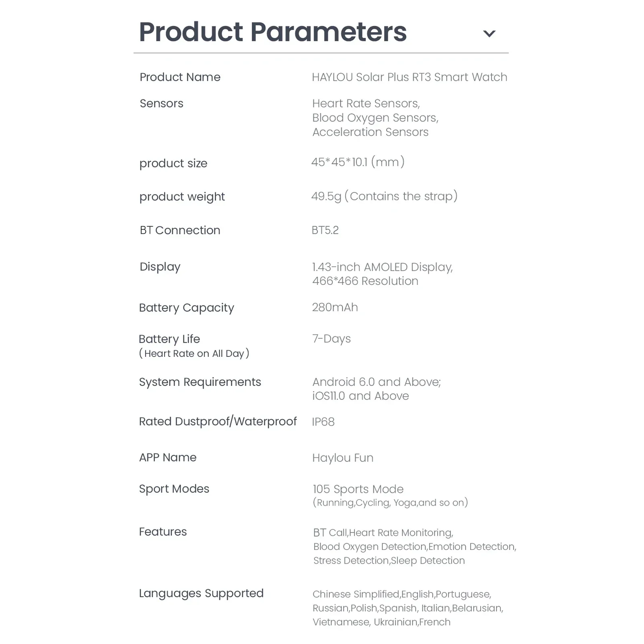This screenshot has width=644, height=644.
Task: Click the Battery Life label
Action: point(169,339)
